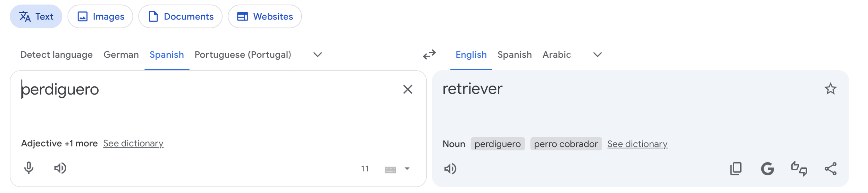Swap source and target languages

[429, 55]
